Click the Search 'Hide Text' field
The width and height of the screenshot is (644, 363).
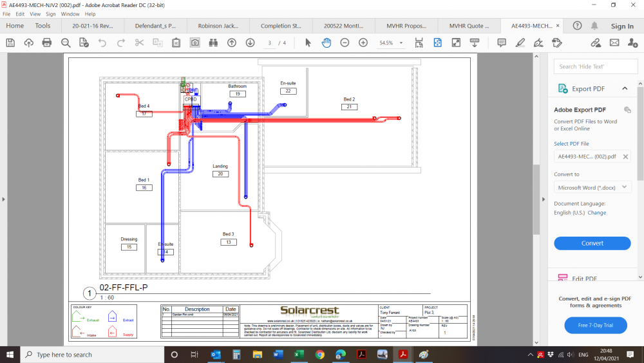(x=596, y=66)
